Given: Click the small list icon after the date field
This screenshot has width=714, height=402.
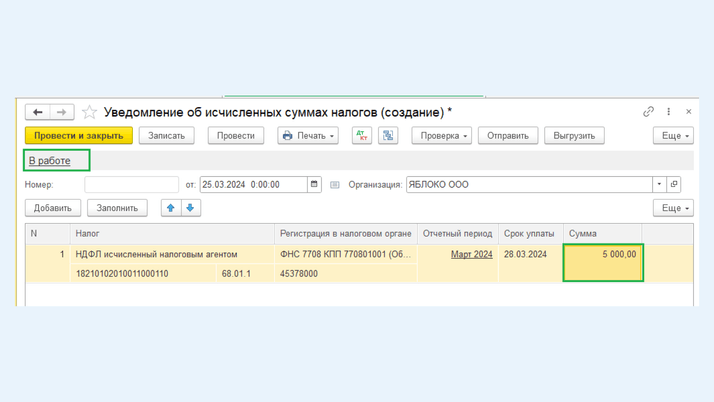Looking at the screenshot, I should 335,185.
